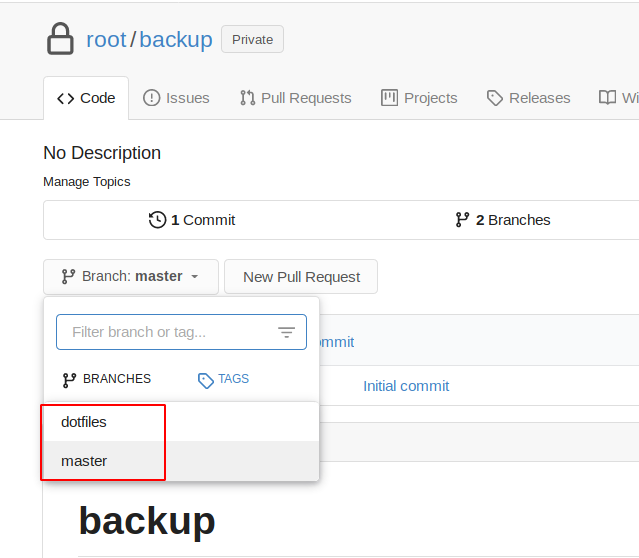Screen dimensions: 639x558
Task: Open the Branch: master dropdown
Action: pos(131,277)
